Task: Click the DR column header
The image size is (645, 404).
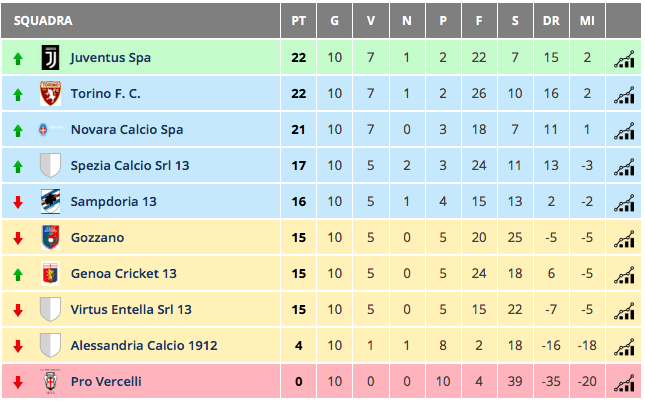Action: pyautogui.click(x=551, y=21)
